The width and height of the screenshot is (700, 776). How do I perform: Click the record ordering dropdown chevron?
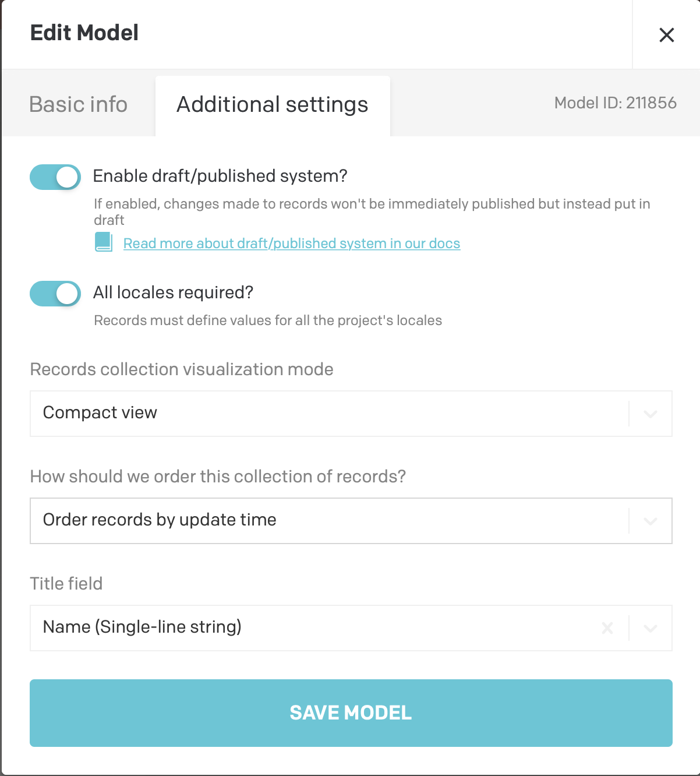650,521
